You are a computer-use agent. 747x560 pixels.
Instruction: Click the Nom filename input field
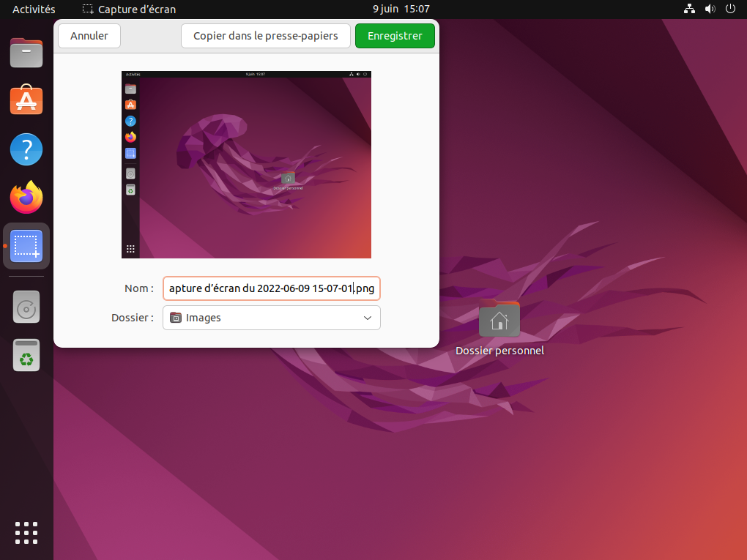[272, 288]
